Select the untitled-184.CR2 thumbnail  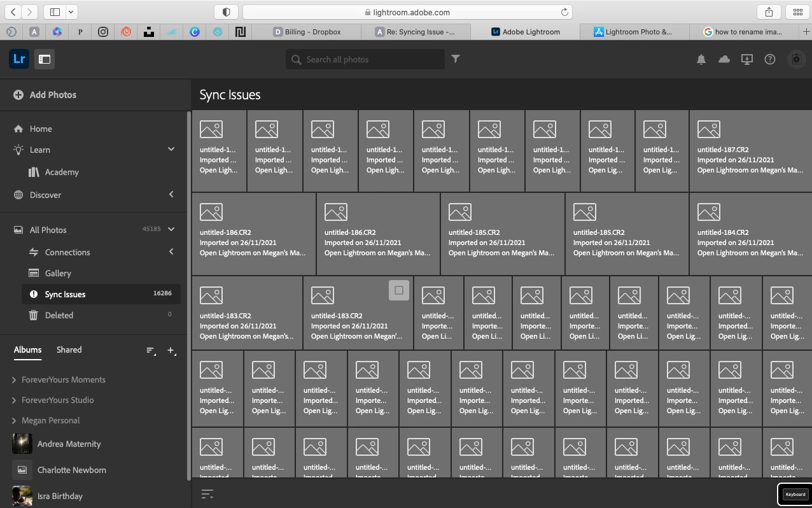750,234
